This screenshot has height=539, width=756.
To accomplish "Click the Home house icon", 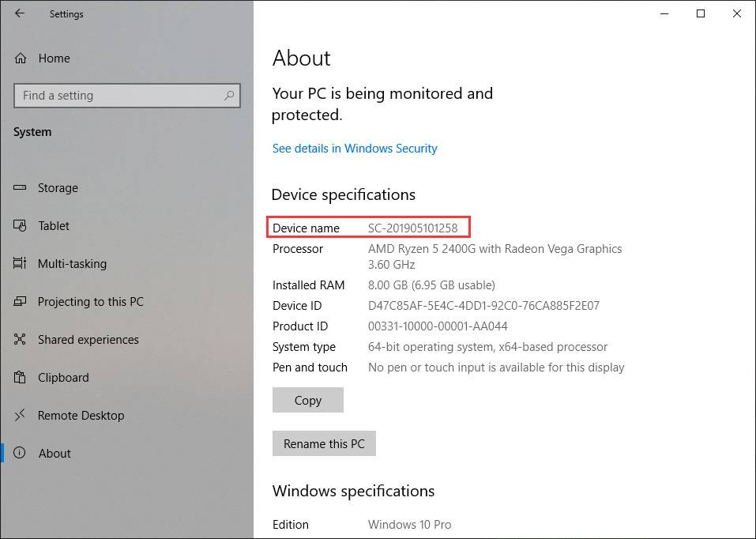I will 21,58.
